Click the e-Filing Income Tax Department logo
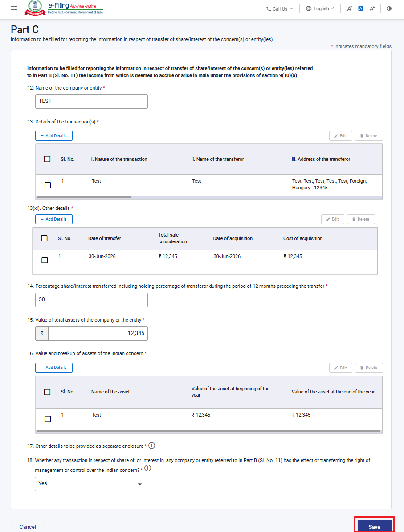404x532 pixels. point(63,8)
